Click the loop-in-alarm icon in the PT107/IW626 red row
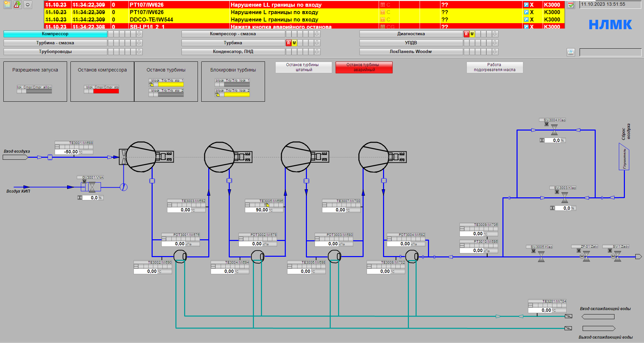 click(526, 5)
